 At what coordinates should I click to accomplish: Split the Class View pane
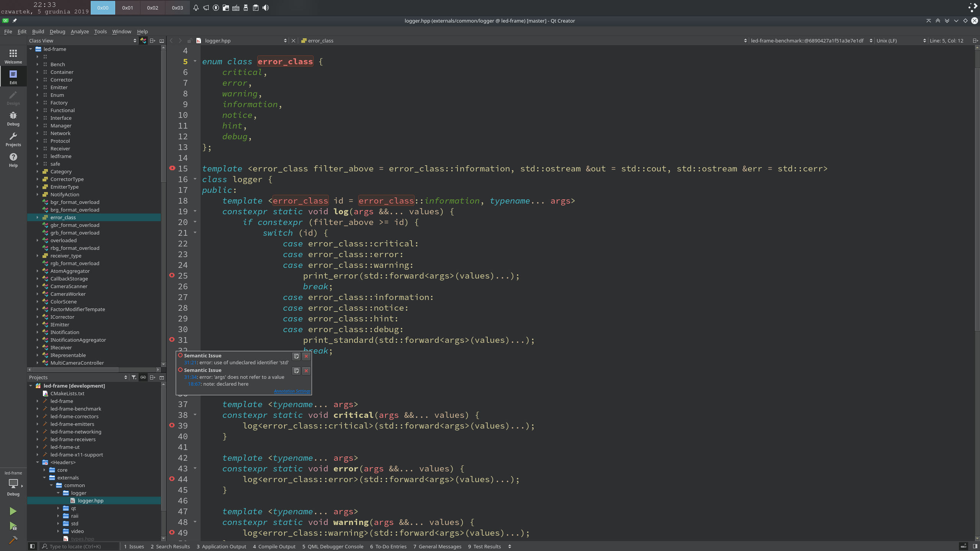(152, 41)
